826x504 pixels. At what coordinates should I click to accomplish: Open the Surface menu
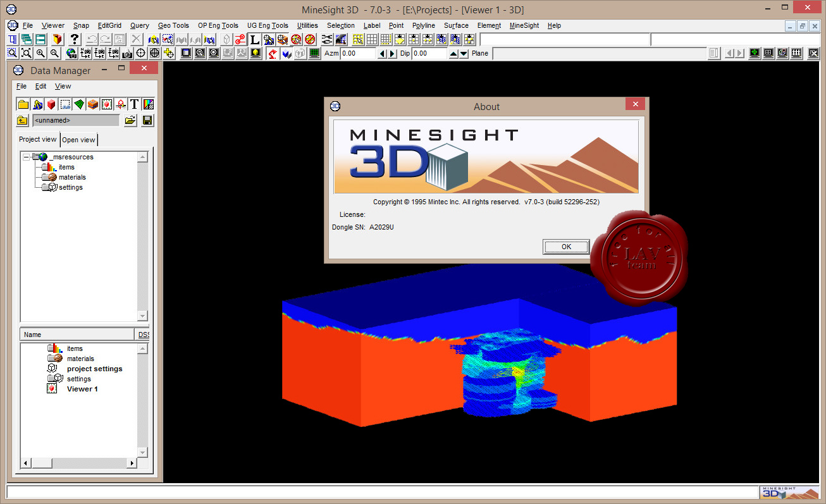(456, 26)
